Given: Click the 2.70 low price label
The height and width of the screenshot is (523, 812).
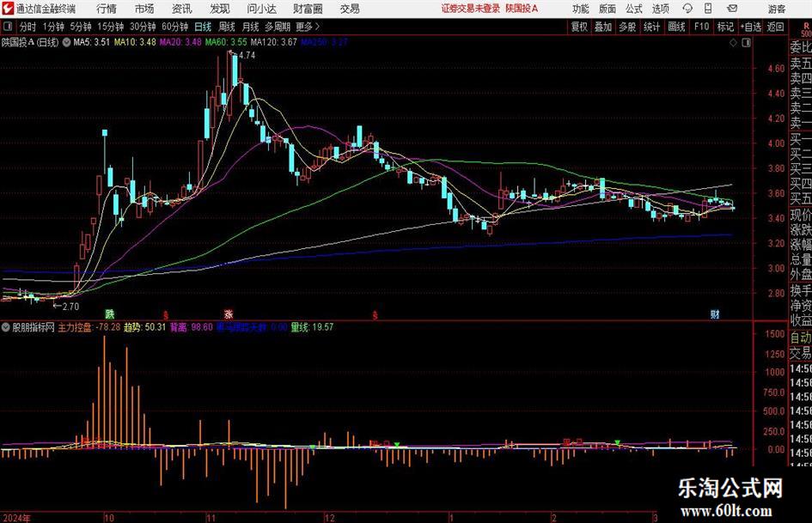Looking at the screenshot, I should (x=70, y=307).
